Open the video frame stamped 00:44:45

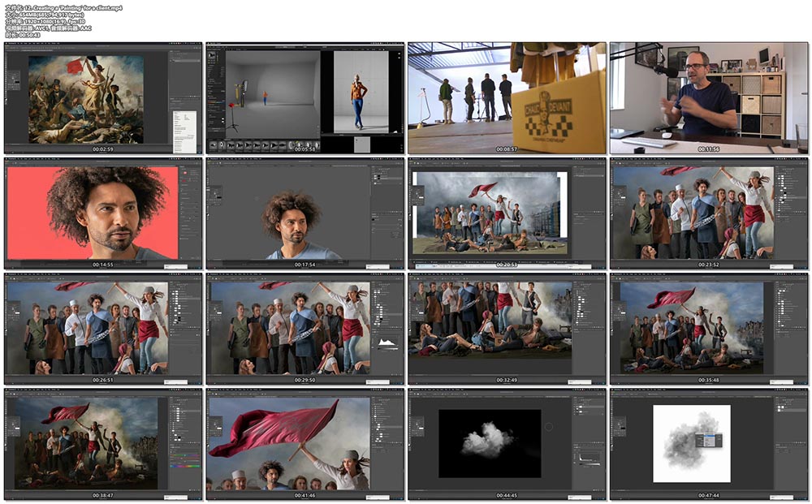[x=507, y=444]
